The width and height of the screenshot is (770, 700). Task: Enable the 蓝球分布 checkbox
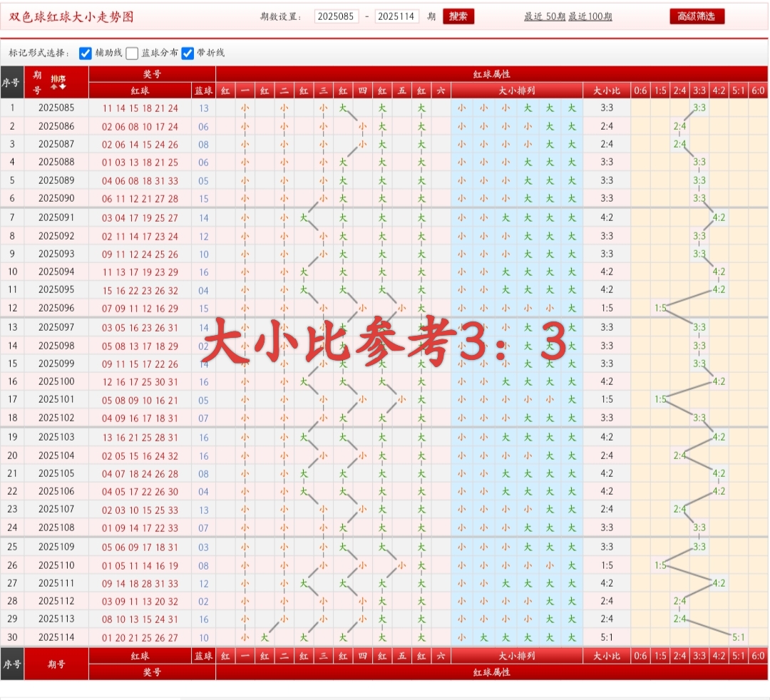132,52
